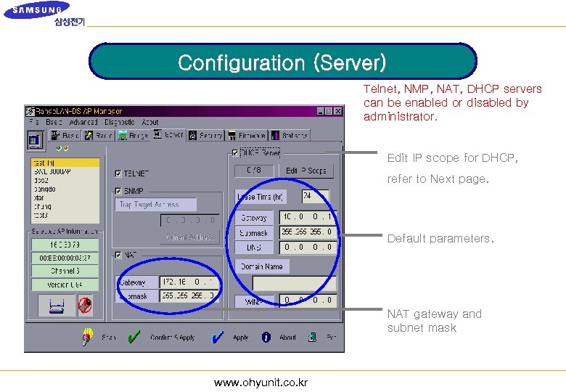Click the Version box in Selected AP Information

(x=65, y=285)
